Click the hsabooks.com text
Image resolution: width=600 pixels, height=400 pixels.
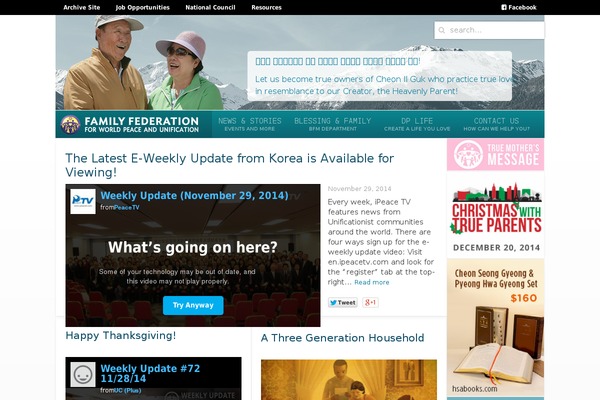pos(474,389)
